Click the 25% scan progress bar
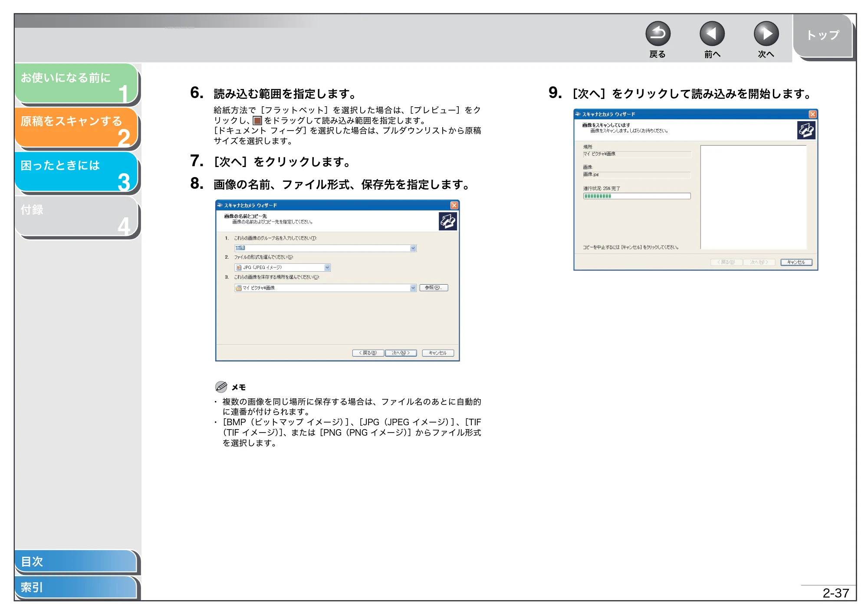The height and width of the screenshot is (614, 868). (x=637, y=196)
